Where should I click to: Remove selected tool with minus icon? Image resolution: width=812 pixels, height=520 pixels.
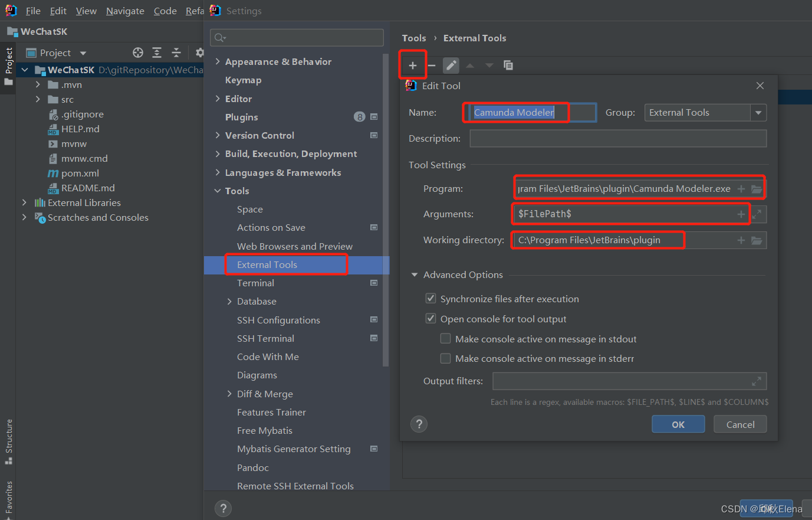[432, 66]
